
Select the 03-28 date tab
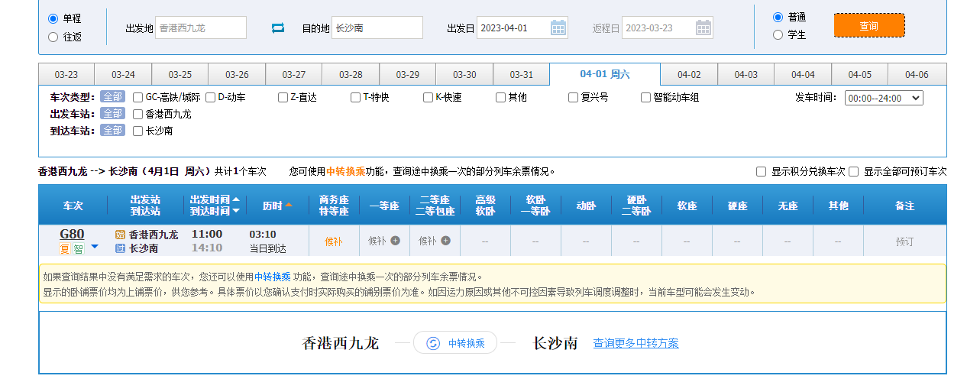pyautogui.click(x=351, y=75)
